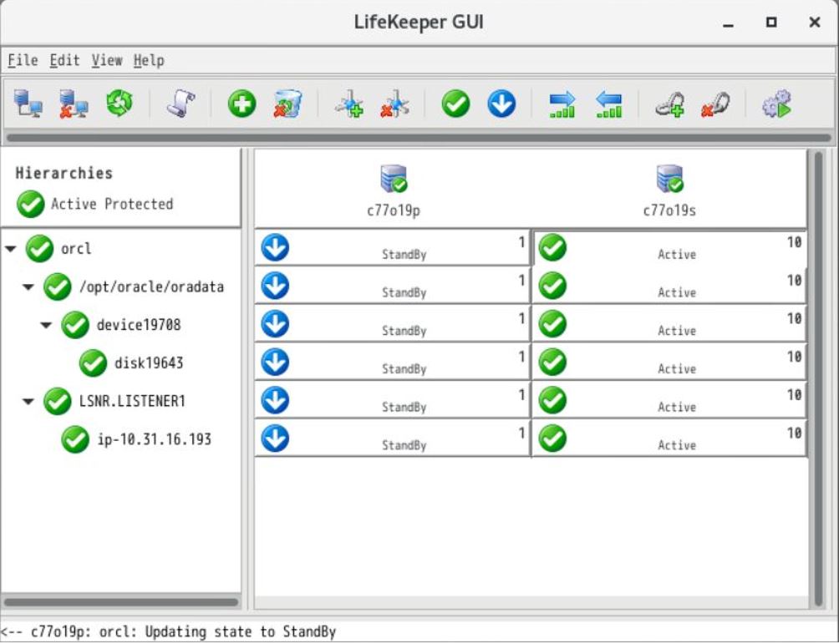
Task: Click the StandBy icon in disk19643 row
Action: click(x=275, y=363)
